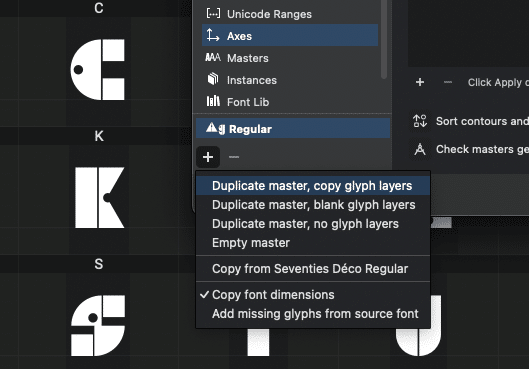Choose Duplicate master, blank glyph layers
This screenshot has width=529, height=369.
(x=313, y=205)
